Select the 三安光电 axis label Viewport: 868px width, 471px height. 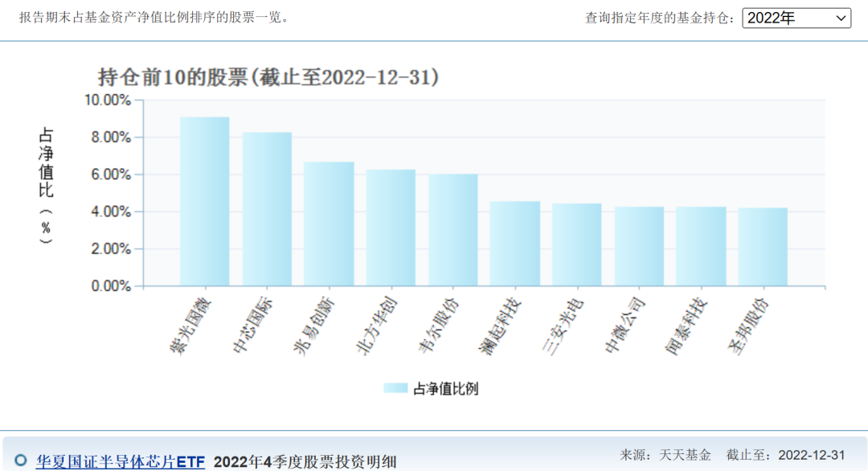pos(563,326)
